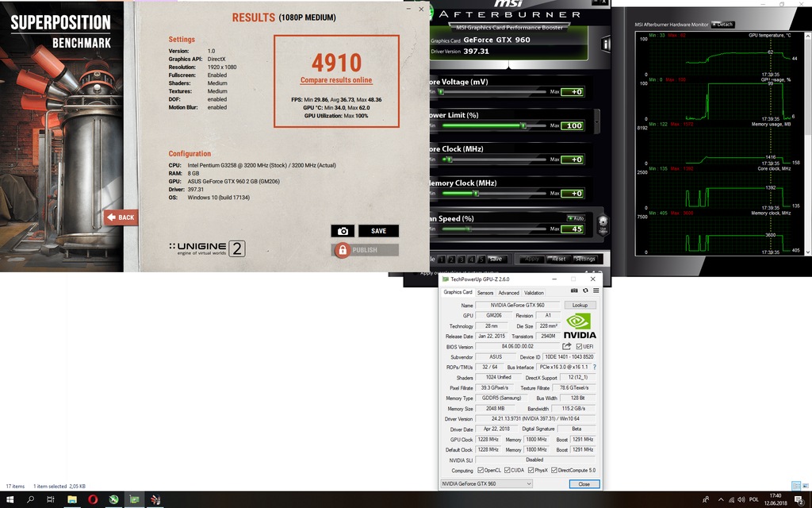Open the NVIDIA GeForce GTX 960 dropdown
Screen dimensions: 812x508
486,483
